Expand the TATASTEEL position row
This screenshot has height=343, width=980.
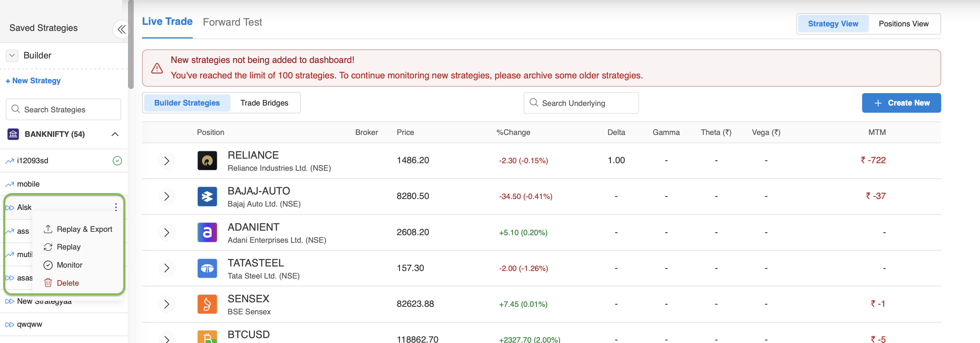[x=166, y=268]
